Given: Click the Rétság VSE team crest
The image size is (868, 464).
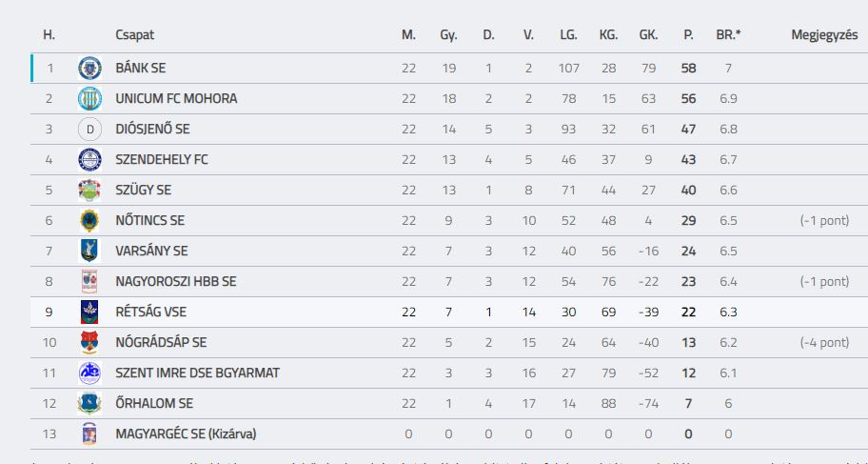Looking at the screenshot, I should point(89,313).
